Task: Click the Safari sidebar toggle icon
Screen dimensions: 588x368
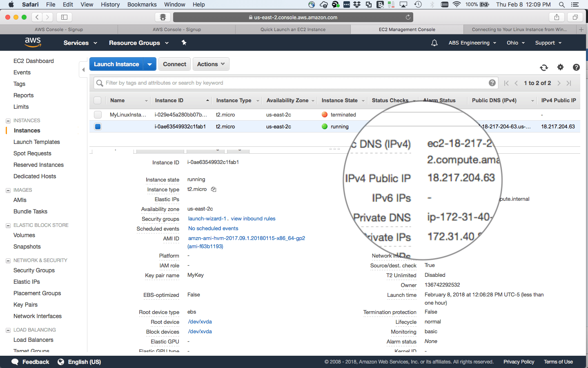Action: [x=64, y=17]
